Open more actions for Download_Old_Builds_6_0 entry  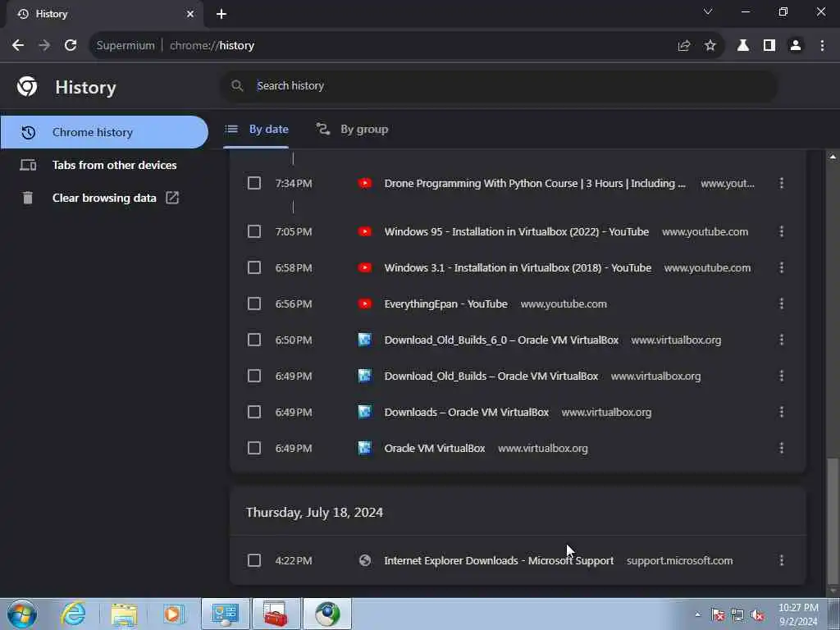pyautogui.click(x=781, y=340)
